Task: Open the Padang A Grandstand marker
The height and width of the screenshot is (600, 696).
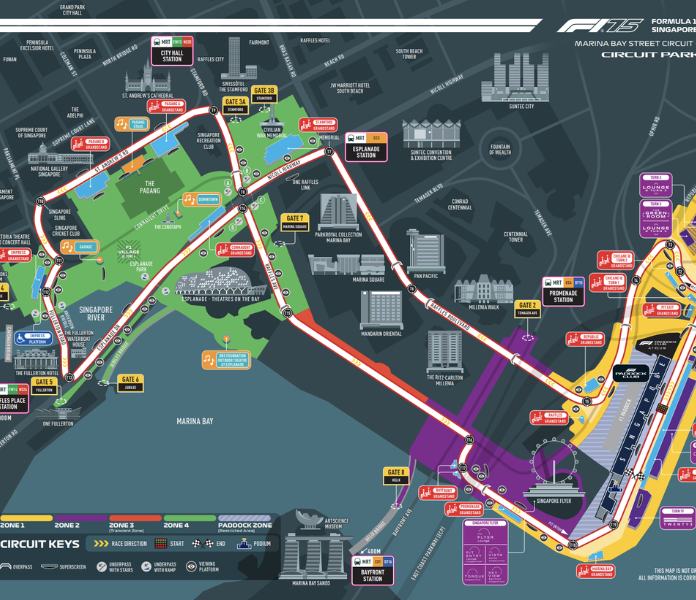Action: [x=166, y=107]
